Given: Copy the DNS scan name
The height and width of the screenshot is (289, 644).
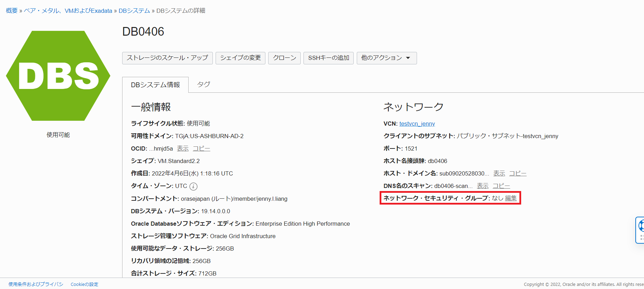Looking at the screenshot, I should (501, 186).
